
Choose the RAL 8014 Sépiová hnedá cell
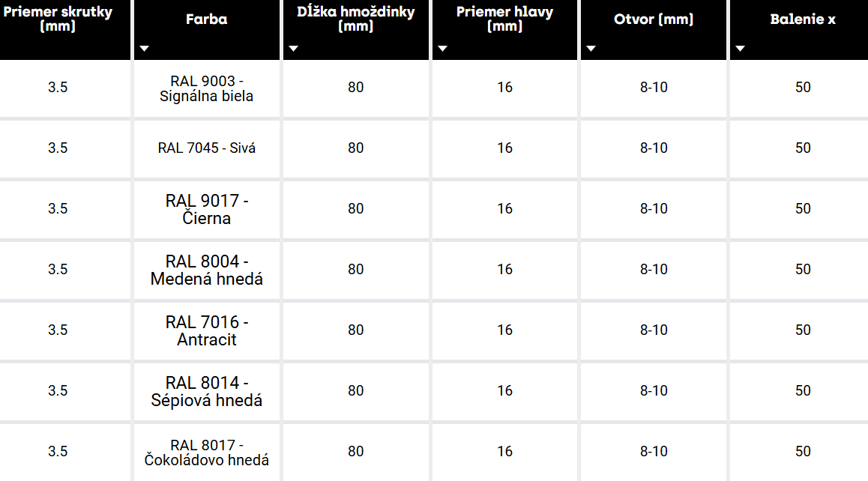(x=207, y=392)
